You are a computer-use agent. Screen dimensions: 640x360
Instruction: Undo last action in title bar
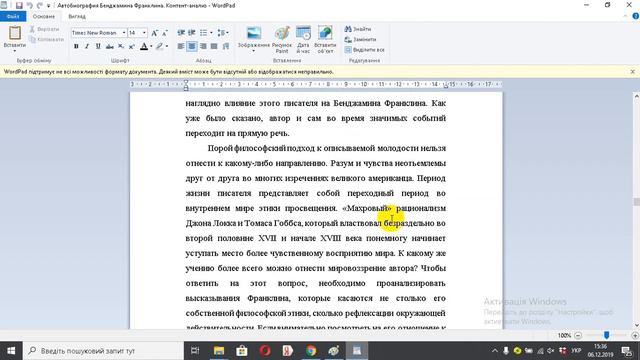[29, 5]
